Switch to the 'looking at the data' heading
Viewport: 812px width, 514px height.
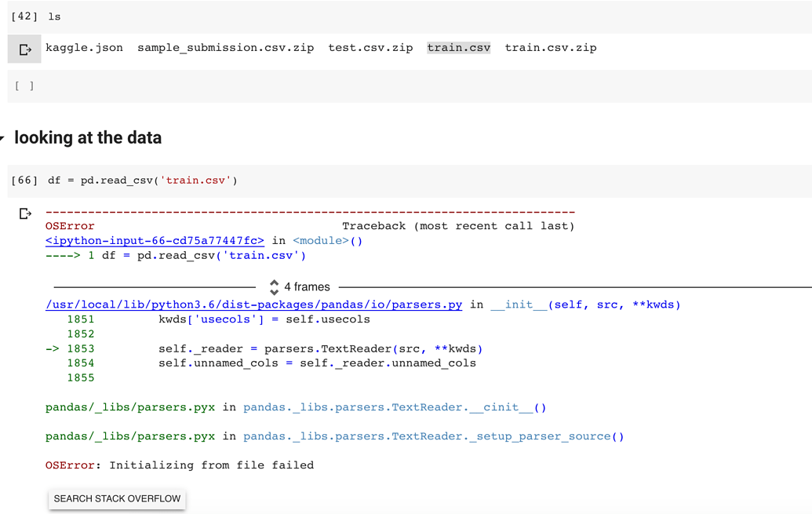(88, 137)
